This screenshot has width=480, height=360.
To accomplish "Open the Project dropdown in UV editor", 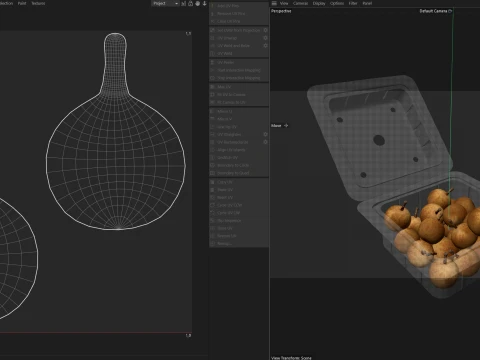I will click(x=165, y=3).
